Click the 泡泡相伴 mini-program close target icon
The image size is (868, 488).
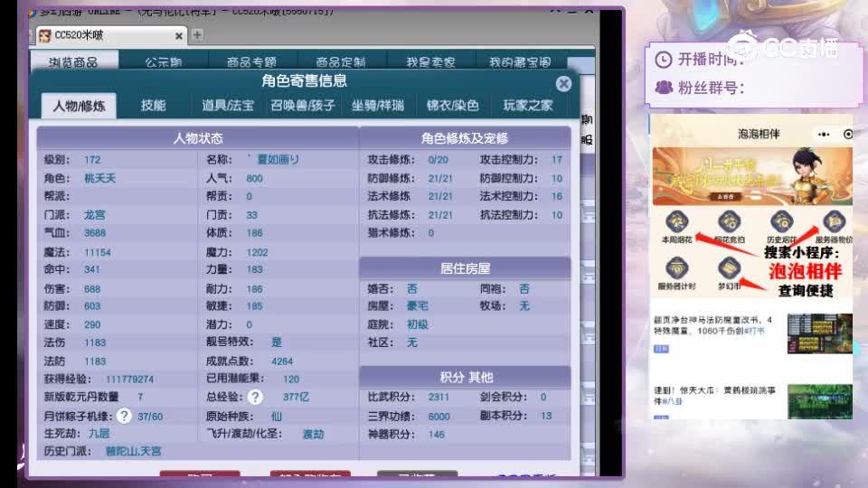847,135
